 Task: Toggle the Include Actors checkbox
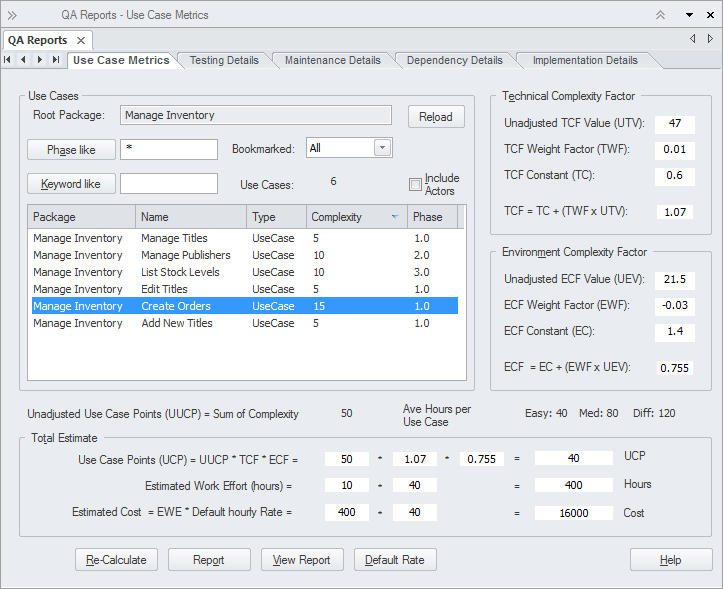point(415,185)
